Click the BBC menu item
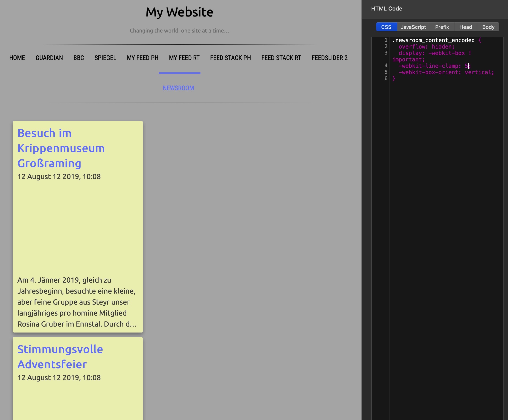The width and height of the screenshot is (508, 420). (x=78, y=58)
